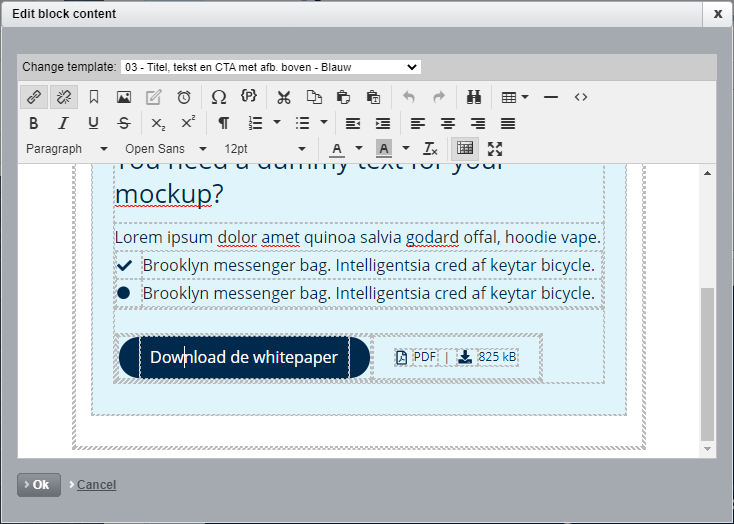Apply the current text color

(337, 149)
